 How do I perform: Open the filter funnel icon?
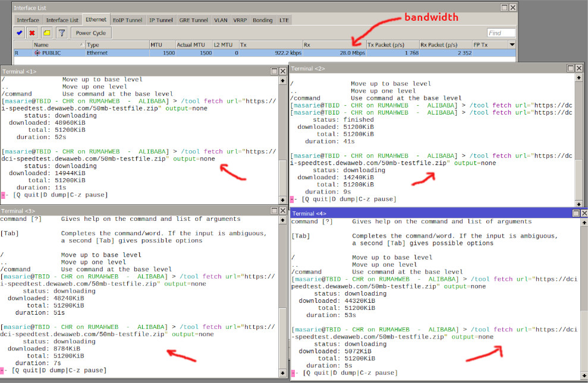pos(61,33)
